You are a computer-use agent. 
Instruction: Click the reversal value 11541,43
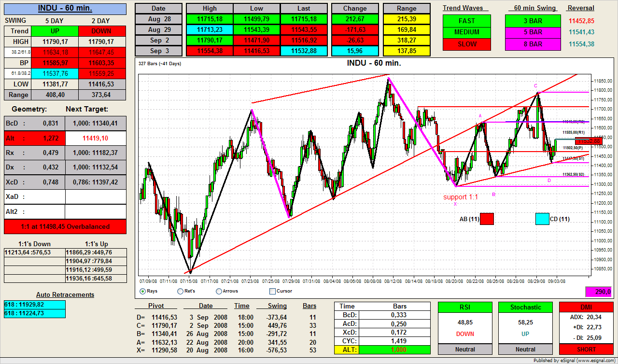(x=581, y=32)
